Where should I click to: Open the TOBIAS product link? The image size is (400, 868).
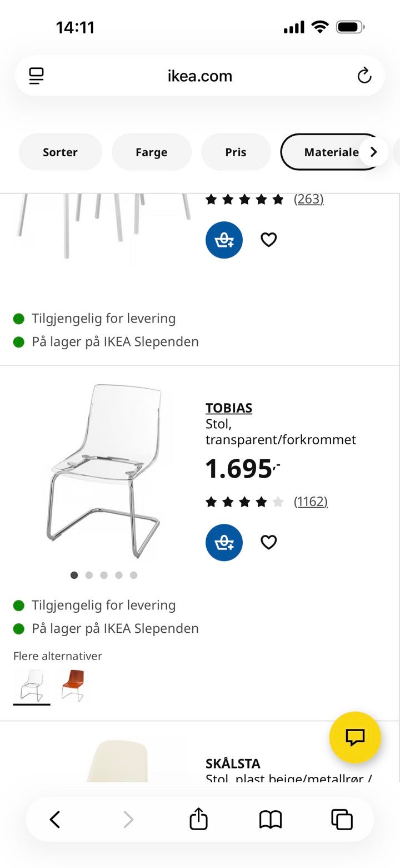coord(229,408)
